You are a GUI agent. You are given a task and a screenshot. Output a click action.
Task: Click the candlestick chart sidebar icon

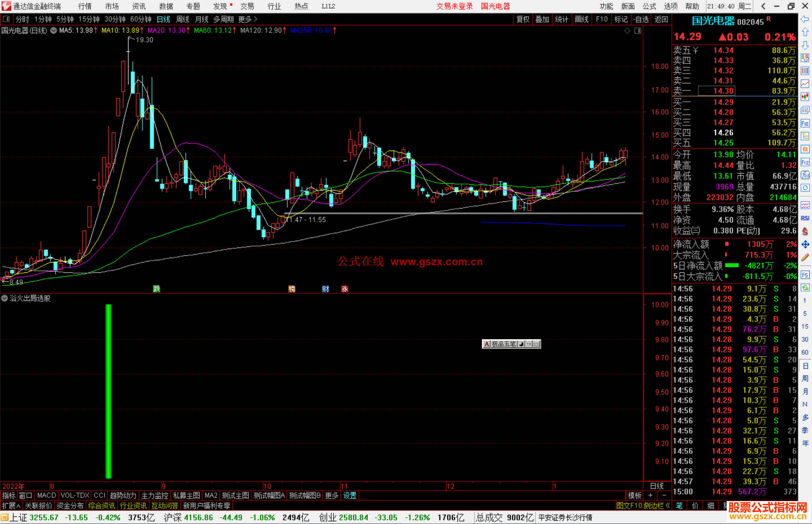coord(805,97)
